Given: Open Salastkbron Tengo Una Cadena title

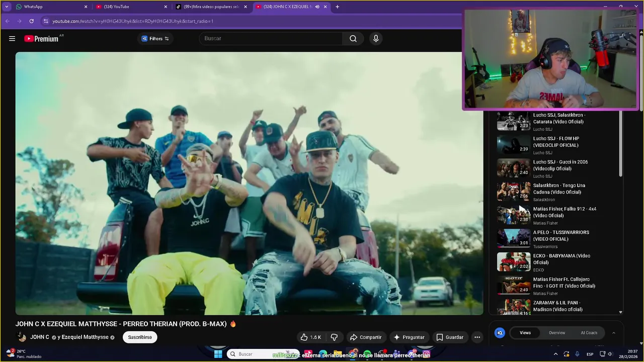Looking at the screenshot, I should coord(559,189).
